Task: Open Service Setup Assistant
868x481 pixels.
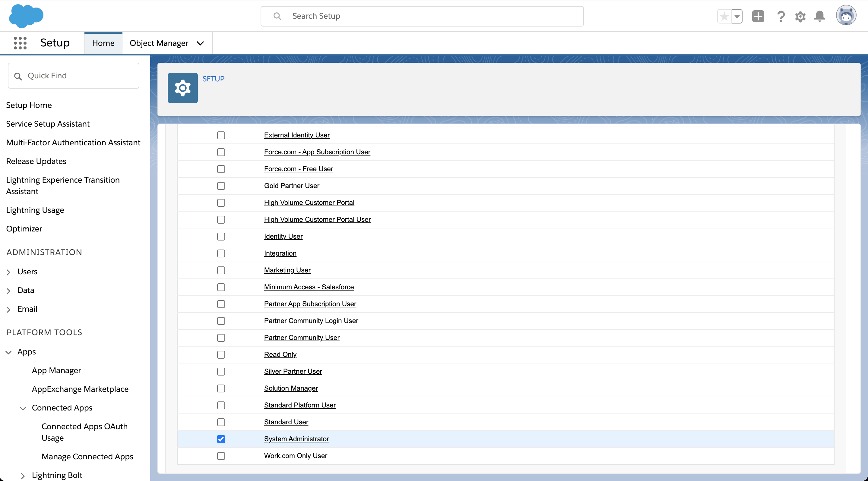Action: pos(48,124)
